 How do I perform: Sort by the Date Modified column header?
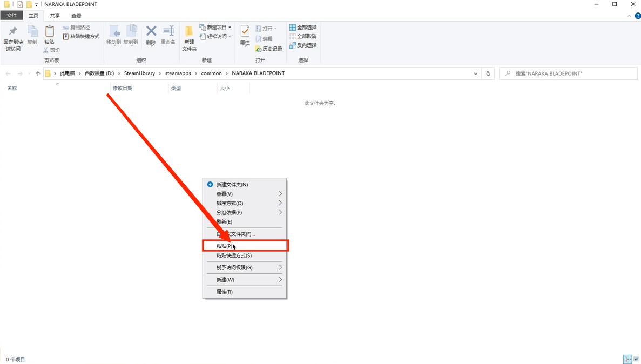139,88
